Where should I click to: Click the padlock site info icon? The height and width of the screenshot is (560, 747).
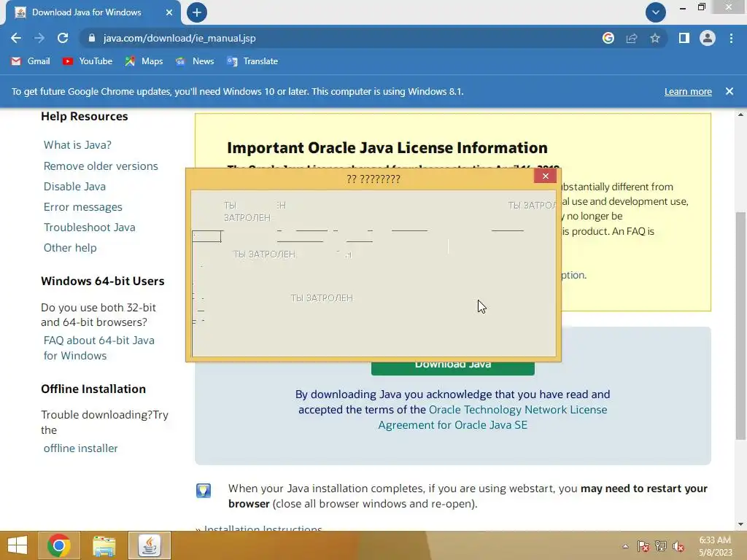click(92, 38)
